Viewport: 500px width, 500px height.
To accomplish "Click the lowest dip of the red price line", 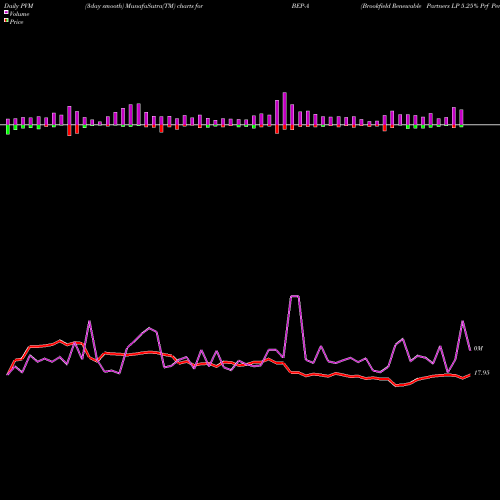I will tap(397, 386).
